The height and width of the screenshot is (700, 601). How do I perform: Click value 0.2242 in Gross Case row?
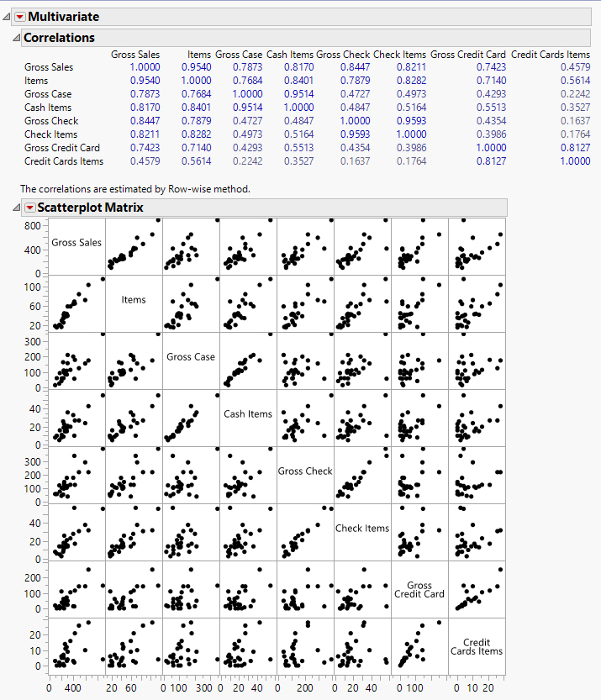pos(575,94)
